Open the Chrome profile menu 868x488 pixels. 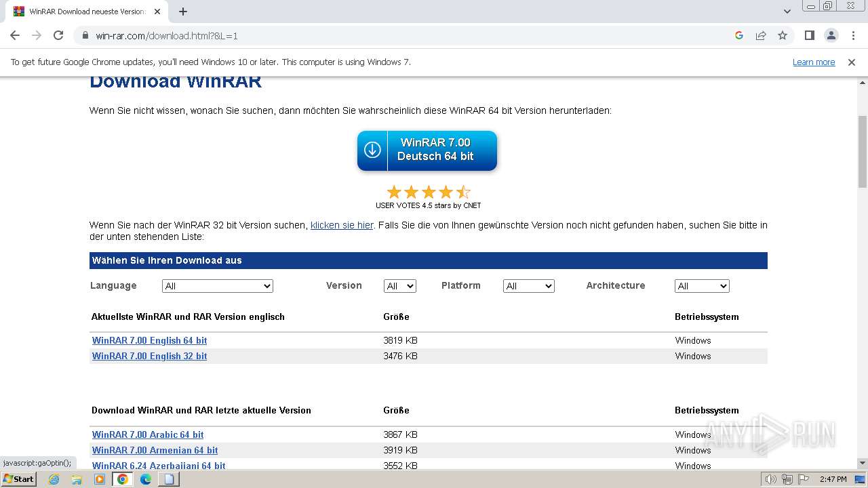point(831,35)
